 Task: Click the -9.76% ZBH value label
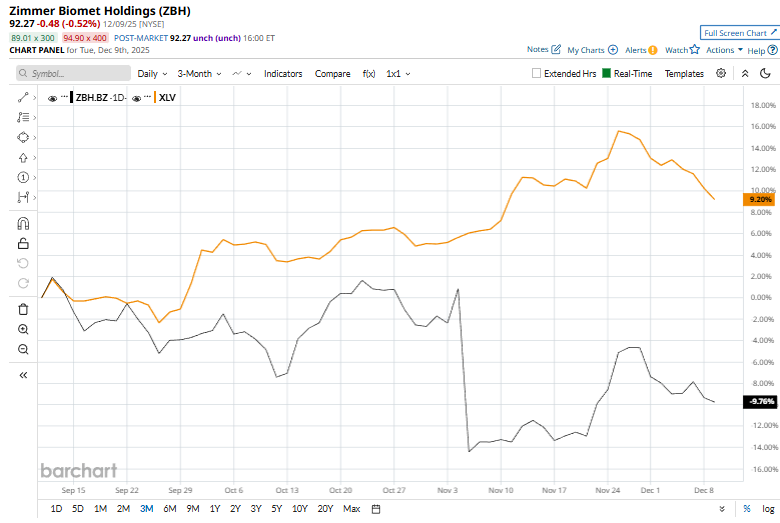click(x=760, y=401)
